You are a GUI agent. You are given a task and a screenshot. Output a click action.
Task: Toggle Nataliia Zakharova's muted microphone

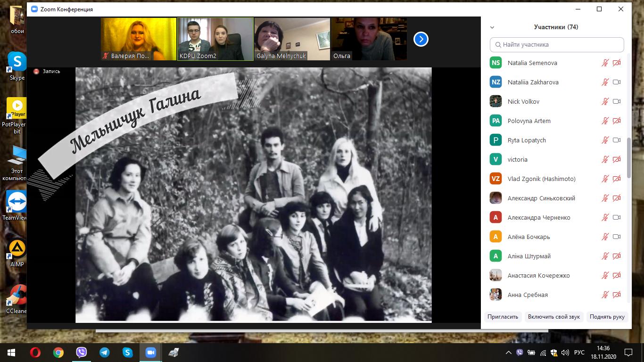605,82
